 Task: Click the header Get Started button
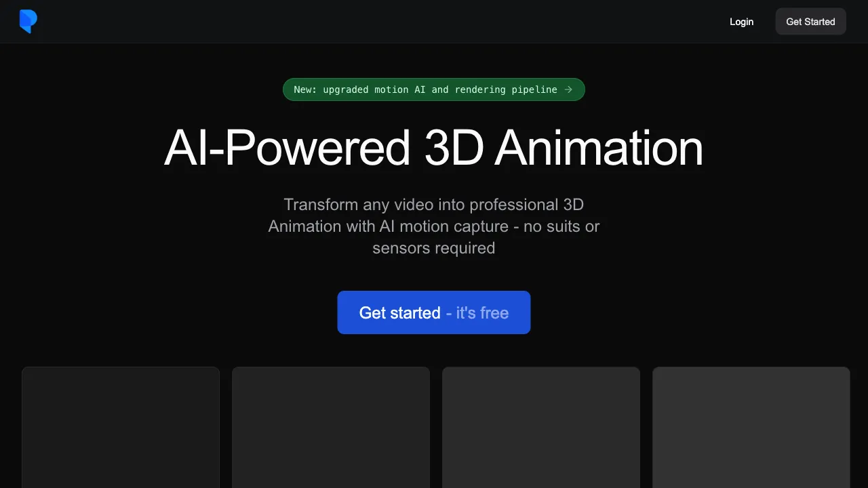click(810, 22)
